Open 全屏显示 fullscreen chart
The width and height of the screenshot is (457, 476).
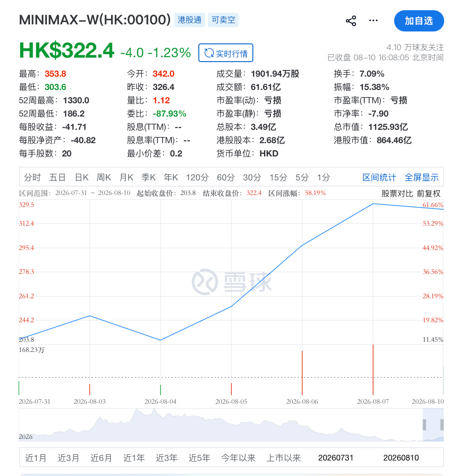click(x=422, y=177)
